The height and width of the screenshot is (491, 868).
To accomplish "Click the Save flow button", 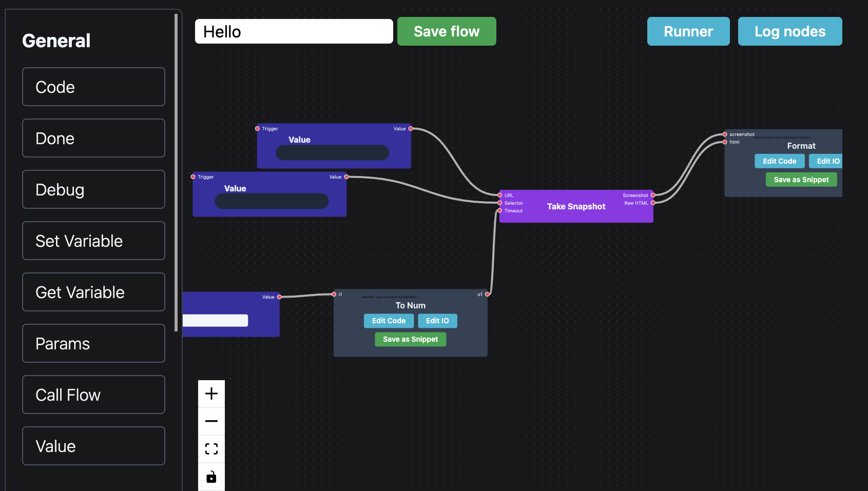I will click(447, 31).
